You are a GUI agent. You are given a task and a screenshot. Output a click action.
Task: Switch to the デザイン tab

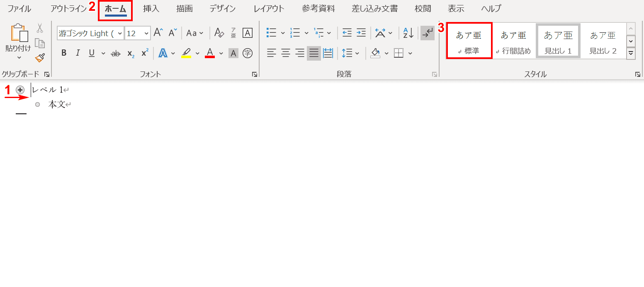(223, 9)
